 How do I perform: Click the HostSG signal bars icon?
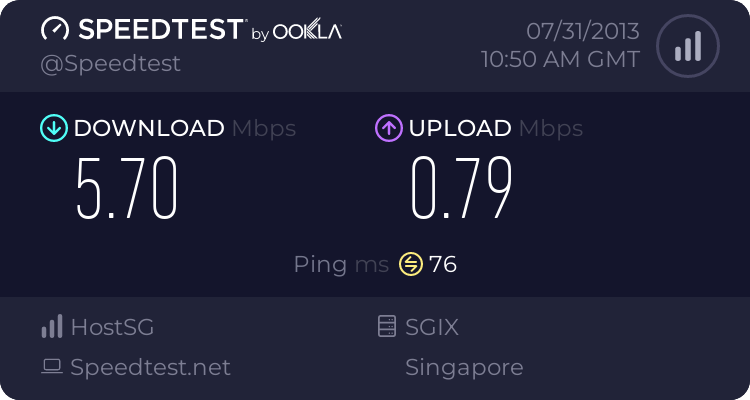(x=52, y=326)
